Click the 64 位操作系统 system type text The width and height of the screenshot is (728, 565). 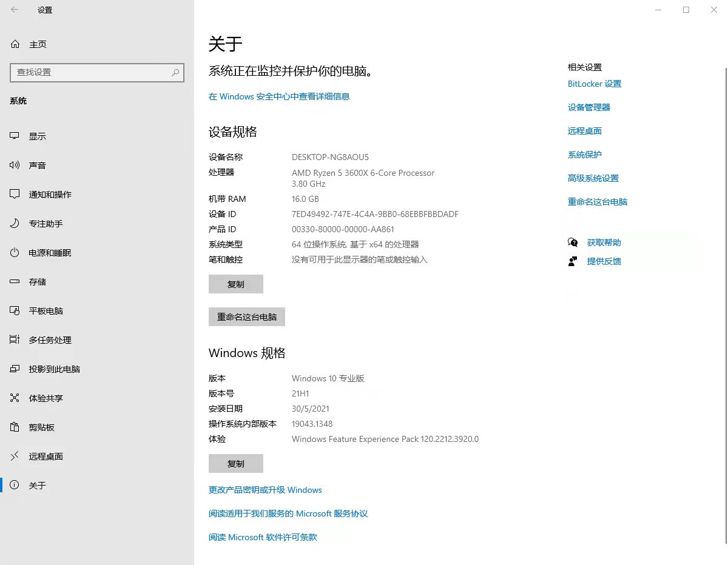356,244
